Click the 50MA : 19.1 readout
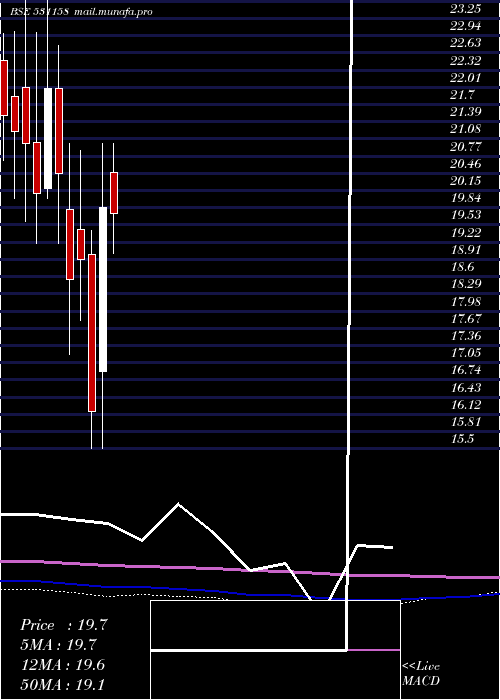 pos(64,684)
